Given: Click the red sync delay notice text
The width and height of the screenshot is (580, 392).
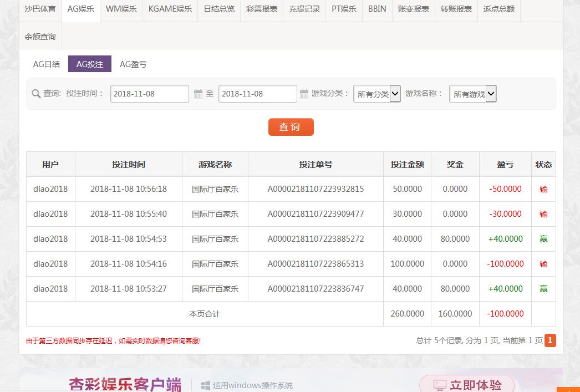Looking at the screenshot, I should coord(113,340).
